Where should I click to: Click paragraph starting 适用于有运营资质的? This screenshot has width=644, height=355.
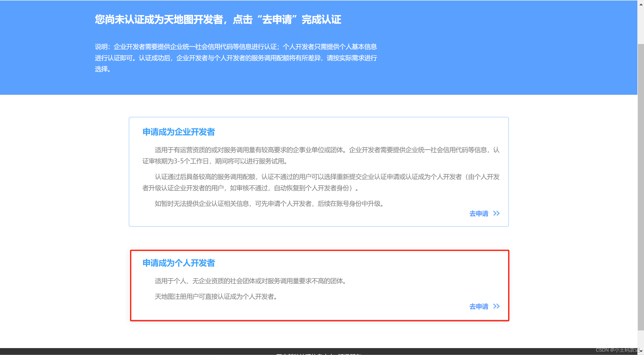(321, 156)
